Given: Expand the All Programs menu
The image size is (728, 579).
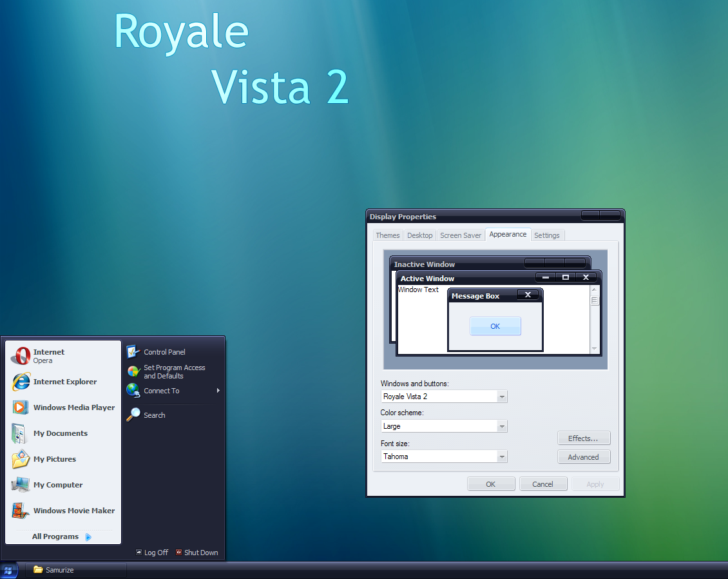Looking at the screenshot, I should point(55,536).
